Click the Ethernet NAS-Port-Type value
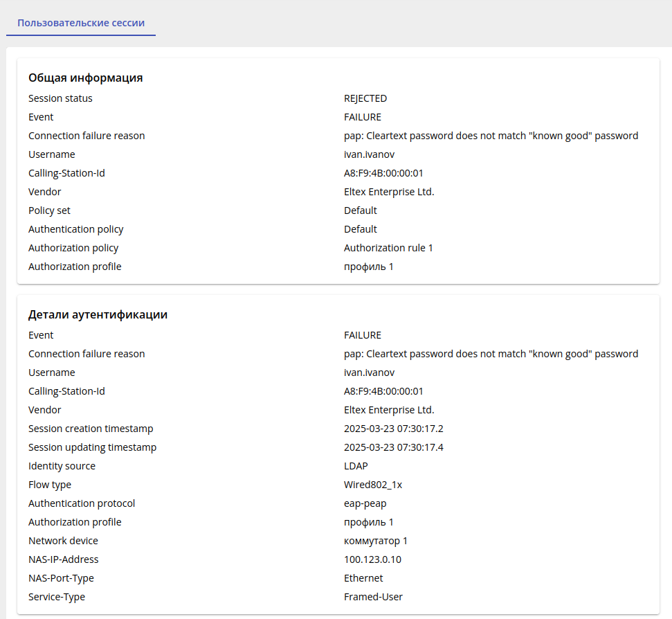This screenshot has width=672, height=619. coord(363,578)
